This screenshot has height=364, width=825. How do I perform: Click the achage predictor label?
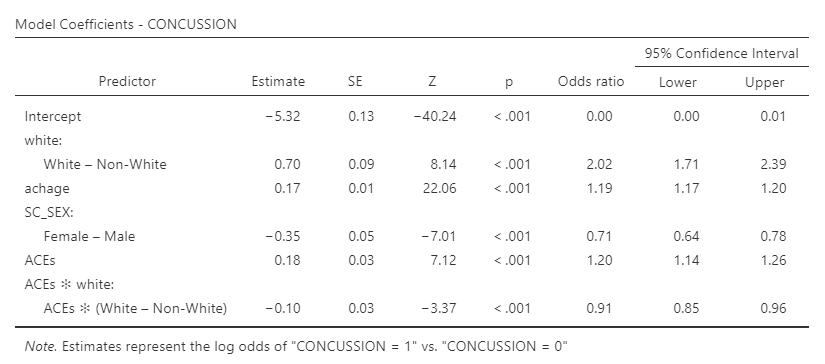click(x=47, y=188)
